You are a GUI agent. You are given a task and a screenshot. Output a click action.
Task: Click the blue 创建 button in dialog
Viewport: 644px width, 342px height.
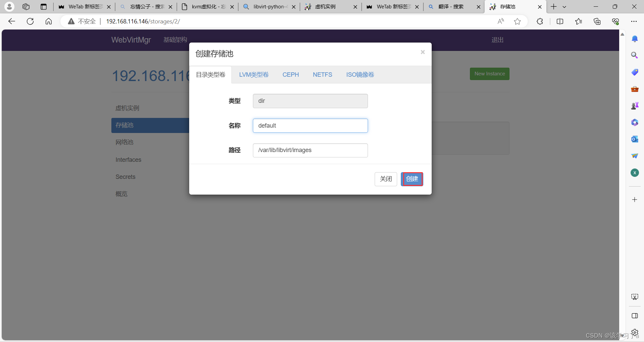[x=412, y=179]
